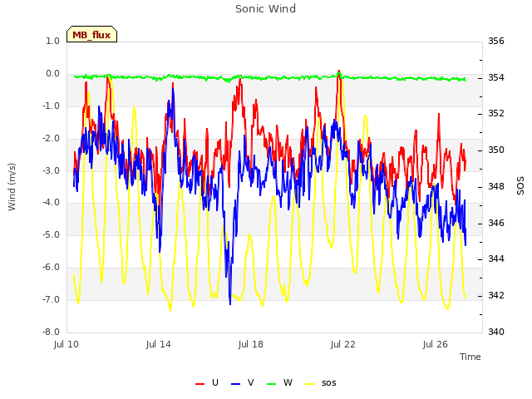The image size is (532, 399).
Task: Click the Sonic Wind chart title
Action: (x=265, y=8)
